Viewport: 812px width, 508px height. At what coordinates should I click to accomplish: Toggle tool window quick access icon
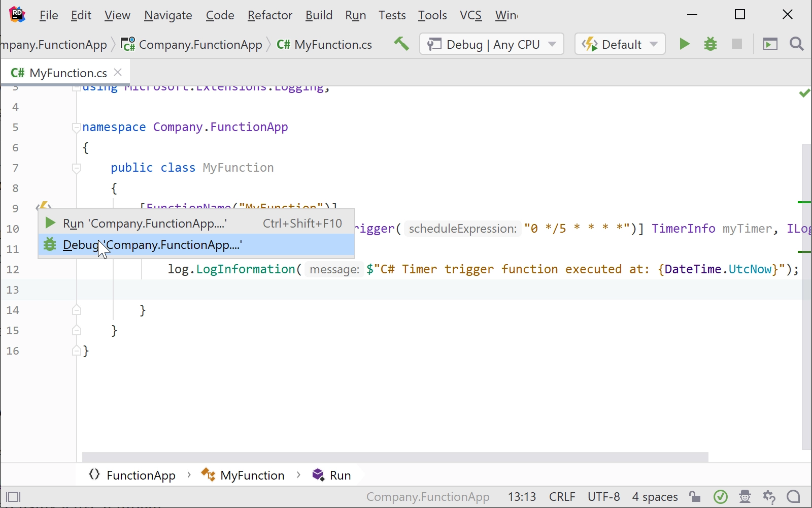click(x=13, y=497)
